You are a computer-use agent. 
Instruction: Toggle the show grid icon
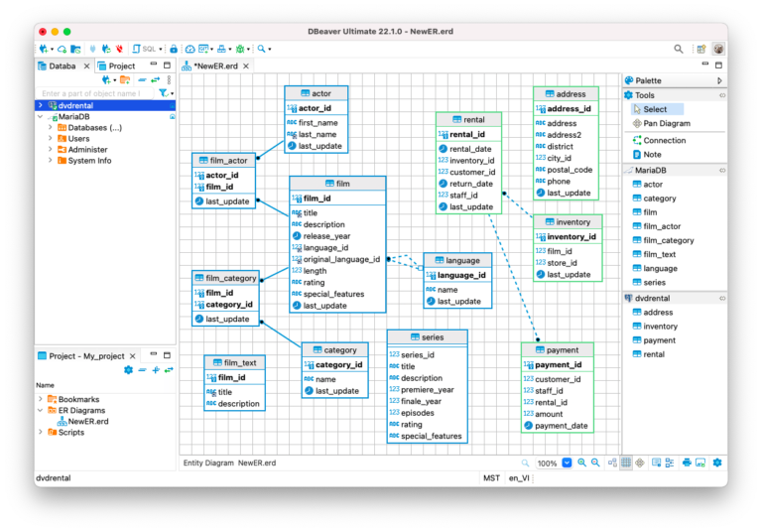coord(626,463)
